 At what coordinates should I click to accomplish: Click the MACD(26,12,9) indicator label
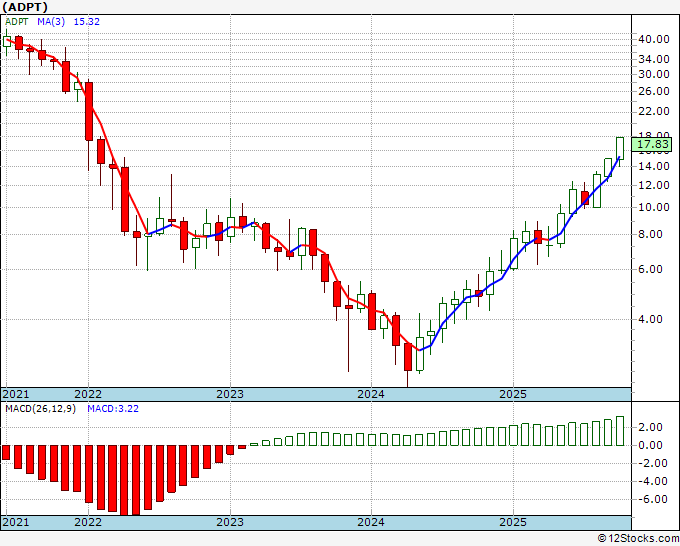pyautogui.click(x=40, y=409)
